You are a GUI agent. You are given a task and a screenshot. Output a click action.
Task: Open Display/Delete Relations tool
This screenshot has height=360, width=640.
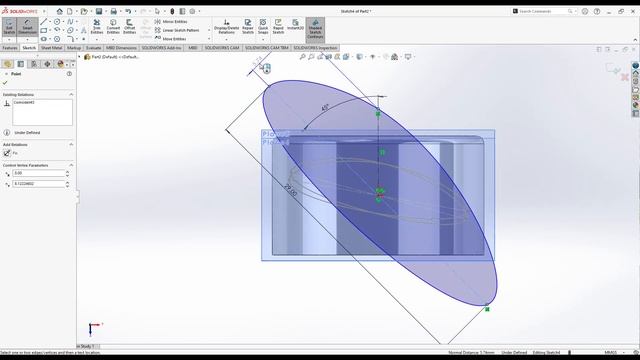[227, 27]
